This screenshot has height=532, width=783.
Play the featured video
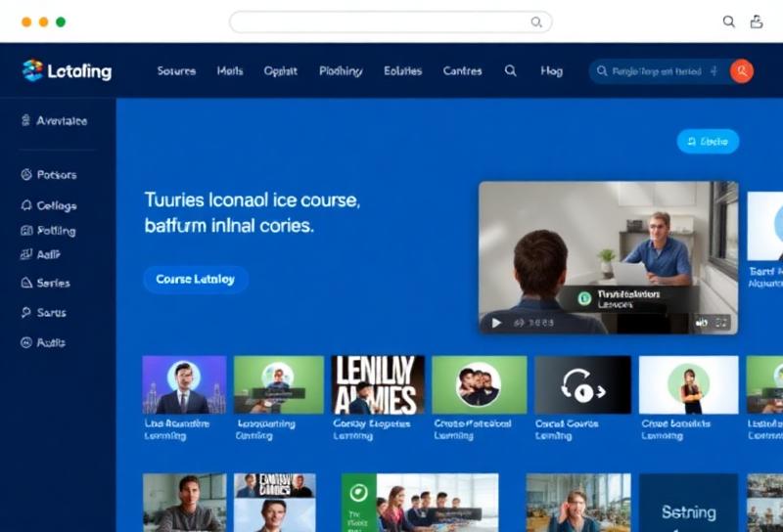496,322
